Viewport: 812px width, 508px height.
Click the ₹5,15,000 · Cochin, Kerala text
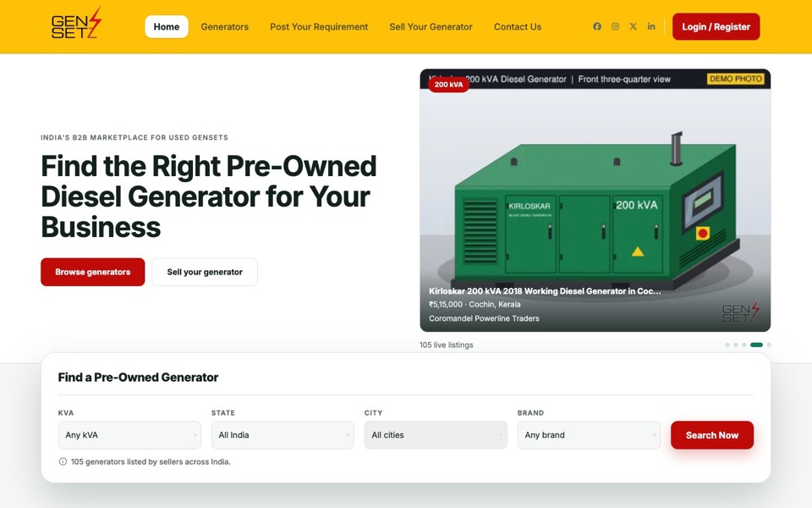(475, 304)
